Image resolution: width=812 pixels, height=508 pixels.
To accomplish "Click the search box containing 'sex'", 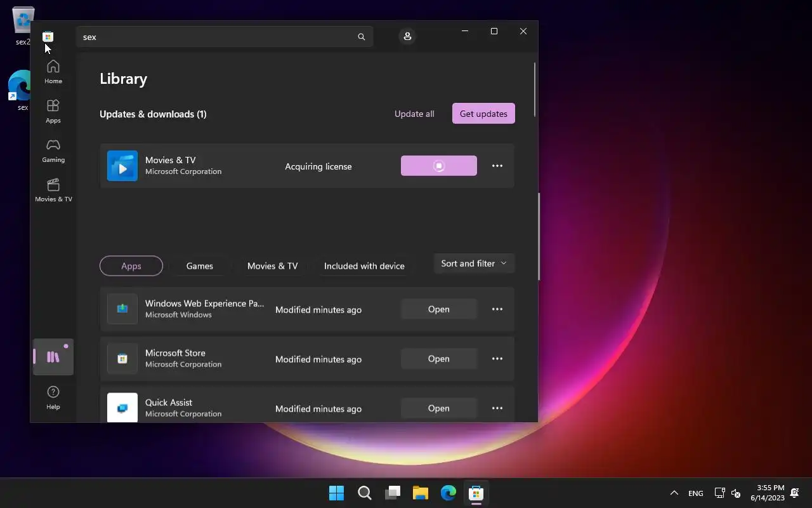I will click(x=224, y=37).
